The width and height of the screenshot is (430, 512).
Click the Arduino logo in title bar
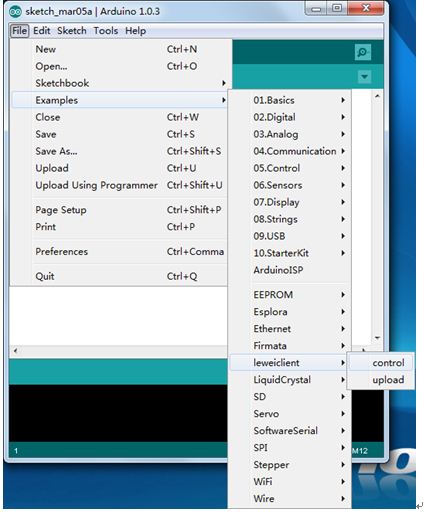tap(15, 12)
